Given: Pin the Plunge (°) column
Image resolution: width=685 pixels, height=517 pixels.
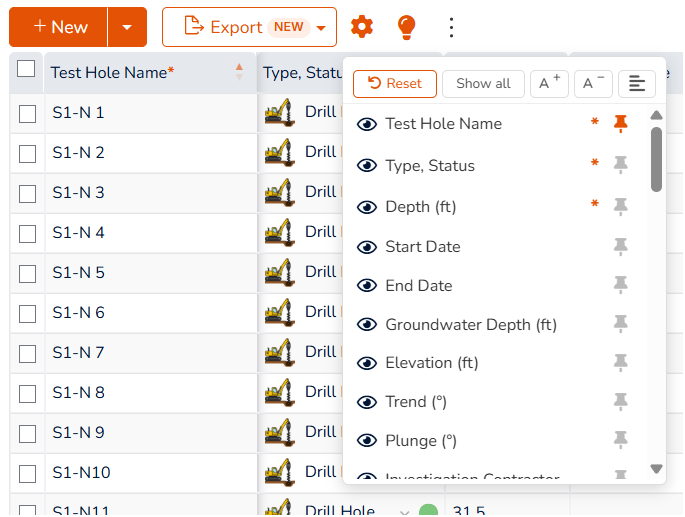Looking at the screenshot, I should click(x=620, y=440).
